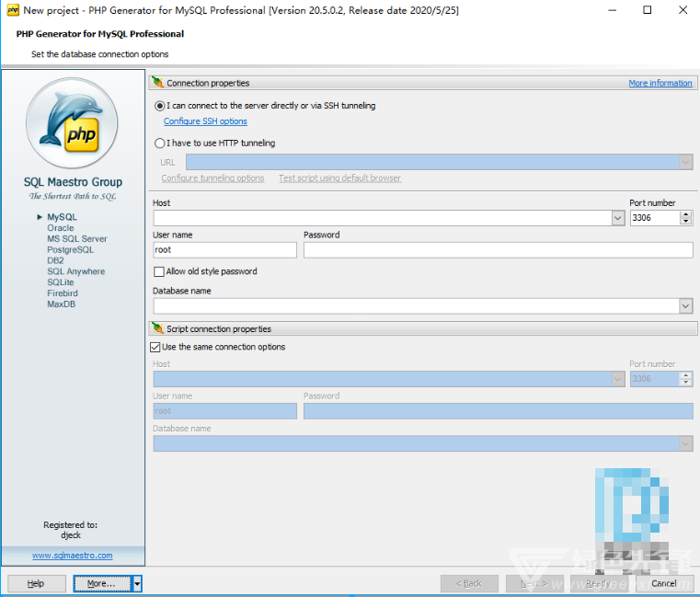
Task: Click into the Password input field
Action: (x=499, y=250)
